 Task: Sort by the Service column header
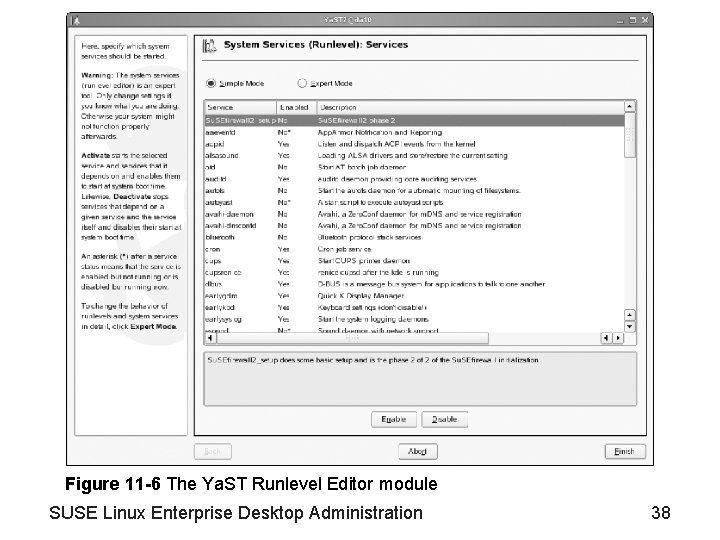240,107
